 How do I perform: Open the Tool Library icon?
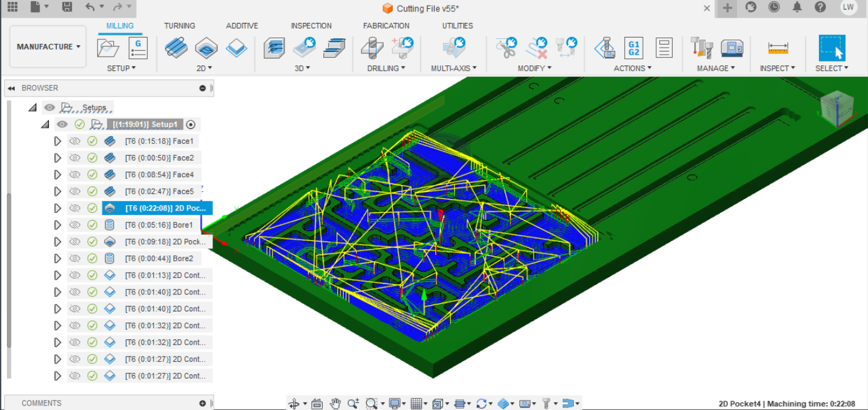(x=702, y=48)
